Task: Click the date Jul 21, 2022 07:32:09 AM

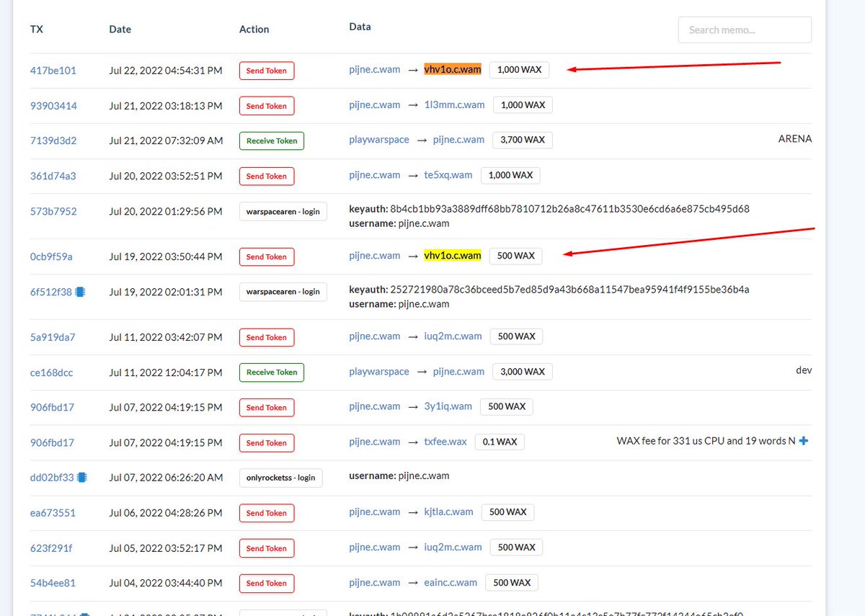Action: (x=167, y=140)
